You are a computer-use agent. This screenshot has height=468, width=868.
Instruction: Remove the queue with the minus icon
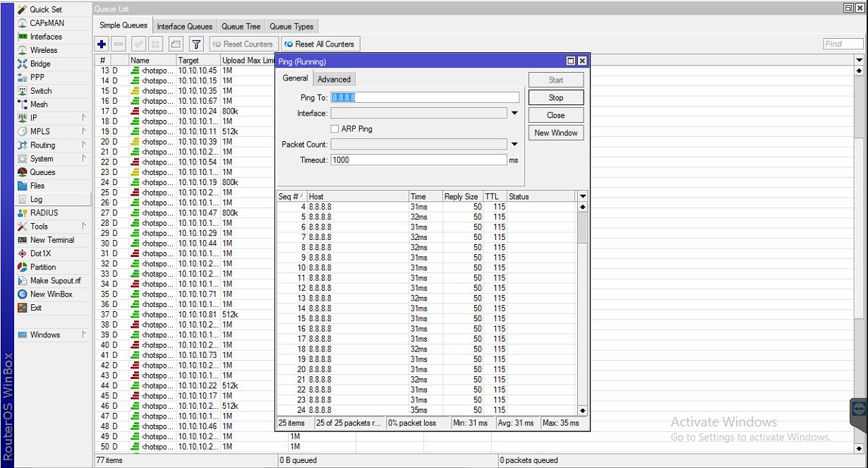point(119,44)
